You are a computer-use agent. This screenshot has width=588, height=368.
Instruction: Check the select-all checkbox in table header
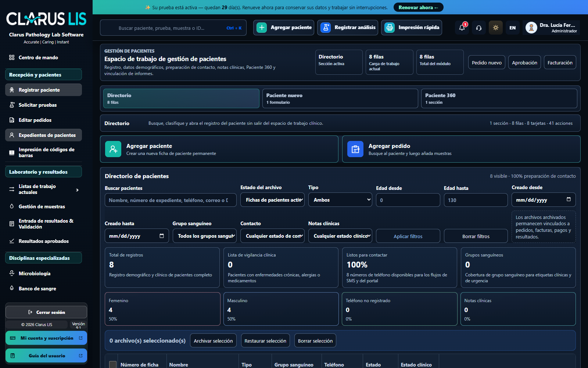pyautogui.click(x=113, y=364)
